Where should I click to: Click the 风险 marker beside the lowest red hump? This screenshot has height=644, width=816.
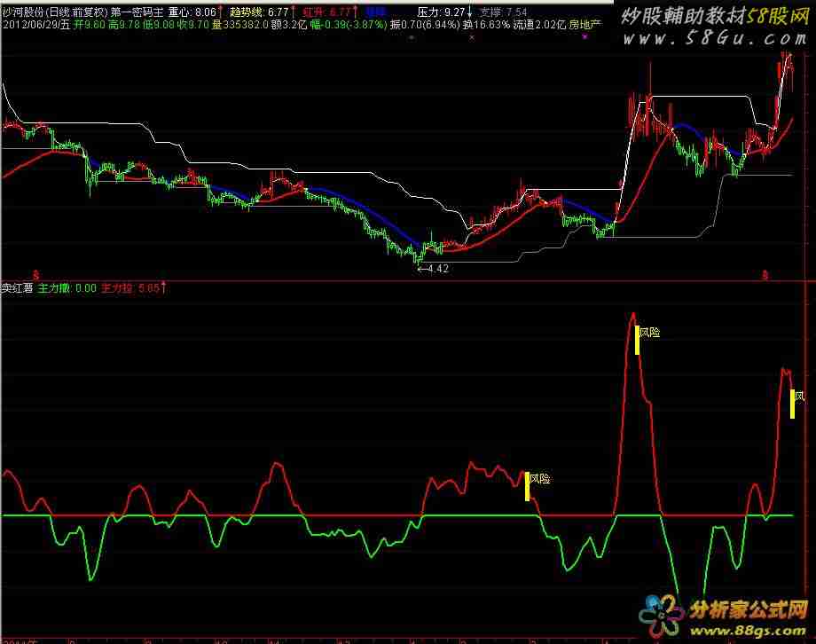click(x=539, y=478)
